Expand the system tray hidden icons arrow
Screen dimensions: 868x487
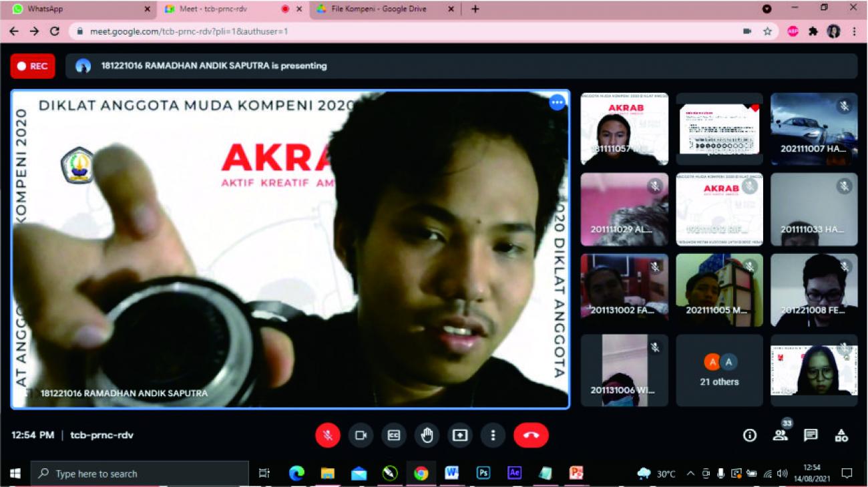click(690, 474)
